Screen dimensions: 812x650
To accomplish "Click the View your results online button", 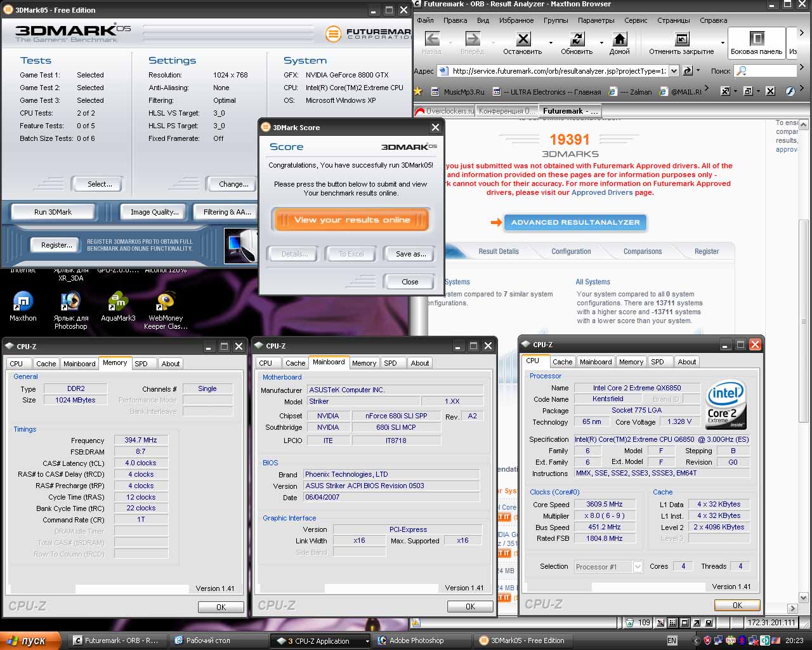I will tap(351, 220).
